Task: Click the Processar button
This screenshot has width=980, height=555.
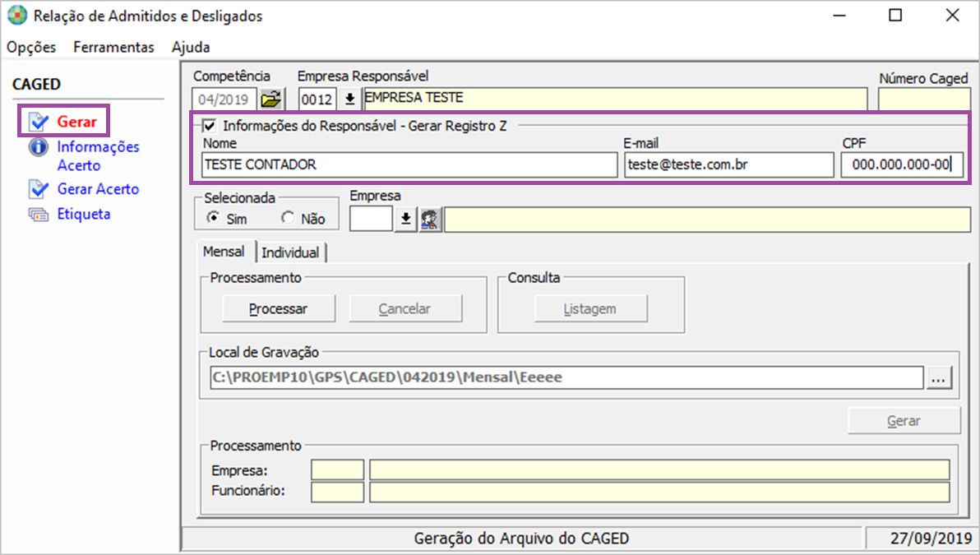Action: coord(279,309)
